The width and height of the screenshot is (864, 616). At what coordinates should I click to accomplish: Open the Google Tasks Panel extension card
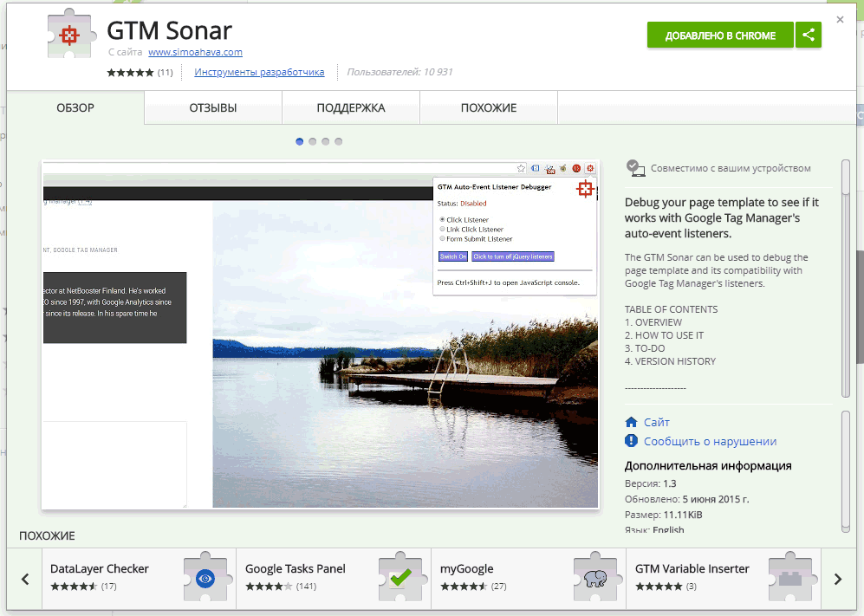coord(334,579)
